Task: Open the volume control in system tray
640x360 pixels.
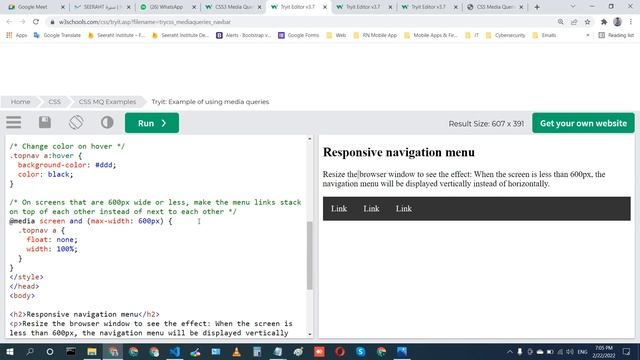Action: tap(570, 351)
